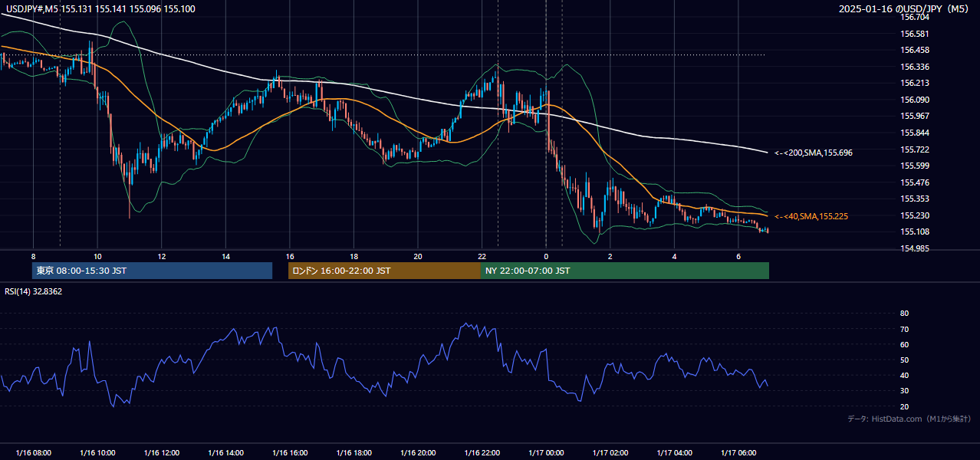This screenshot has height=460, width=980.
Task: Click price axis value 155.844
Action: click(914, 133)
